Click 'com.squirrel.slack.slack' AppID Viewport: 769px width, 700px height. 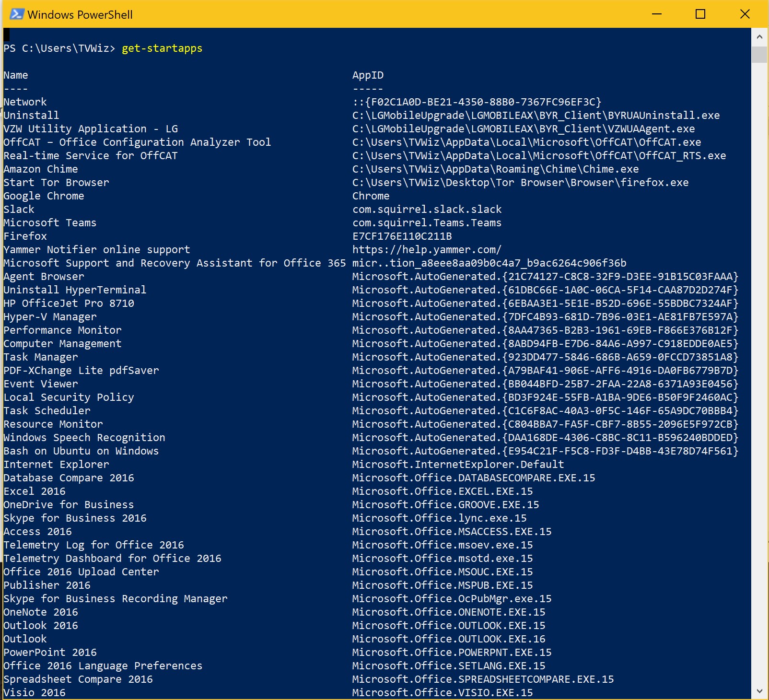[x=427, y=210]
